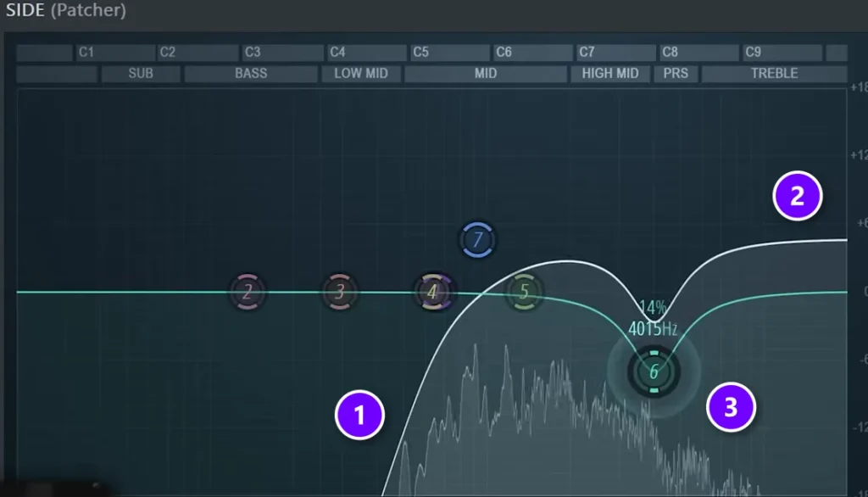Select EQ band 4 node
This screenshot has width=868, height=497.
433,292
